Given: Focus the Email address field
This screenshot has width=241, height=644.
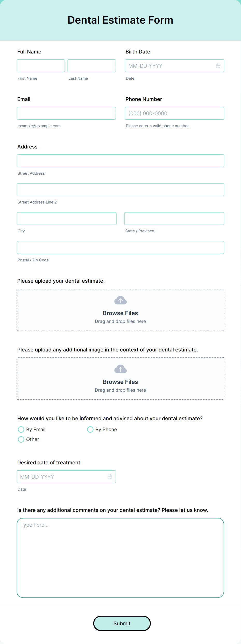Looking at the screenshot, I should click(66, 113).
